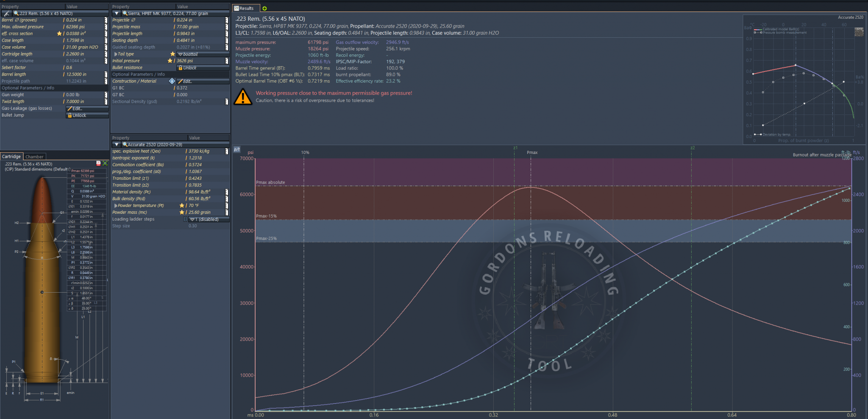Click the rifle icon in caliber panel
Image resolution: width=868 pixels, height=419 pixels.
click(6, 14)
